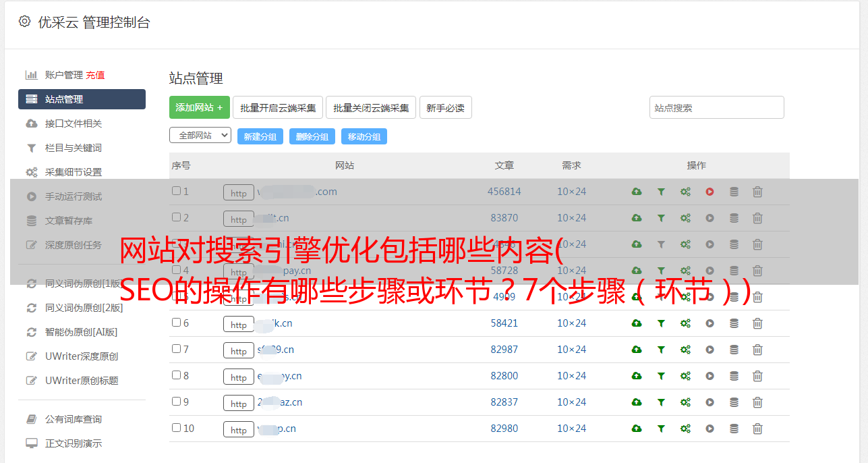Image resolution: width=868 pixels, height=463 pixels.
Task: Tick the checkbox for site 6
Action: pyautogui.click(x=176, y=323)
